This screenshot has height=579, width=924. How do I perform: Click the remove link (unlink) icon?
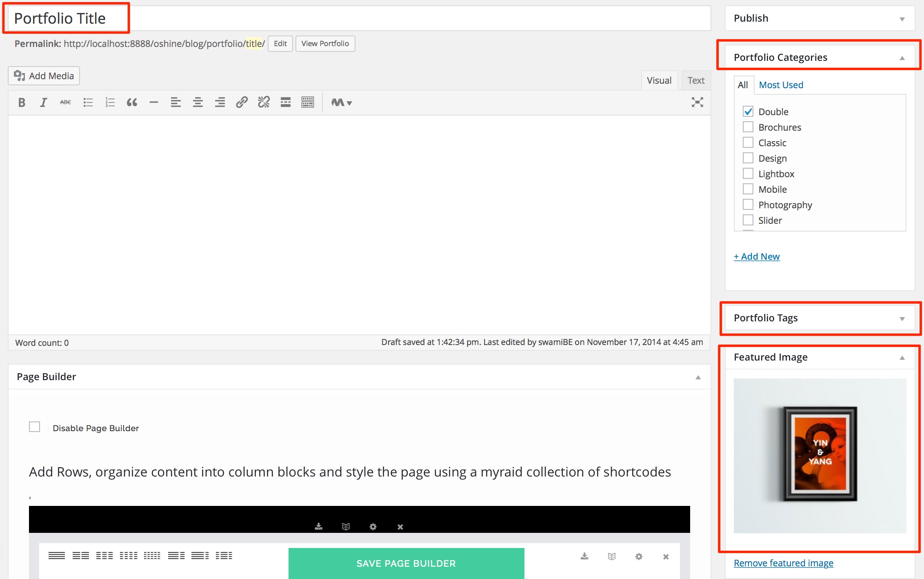click(264, 102)
